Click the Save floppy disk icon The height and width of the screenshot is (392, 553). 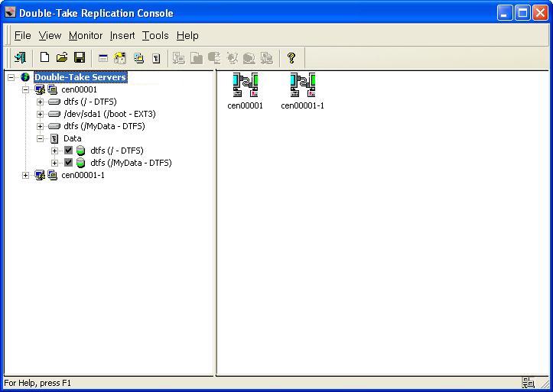coord(79,57)
